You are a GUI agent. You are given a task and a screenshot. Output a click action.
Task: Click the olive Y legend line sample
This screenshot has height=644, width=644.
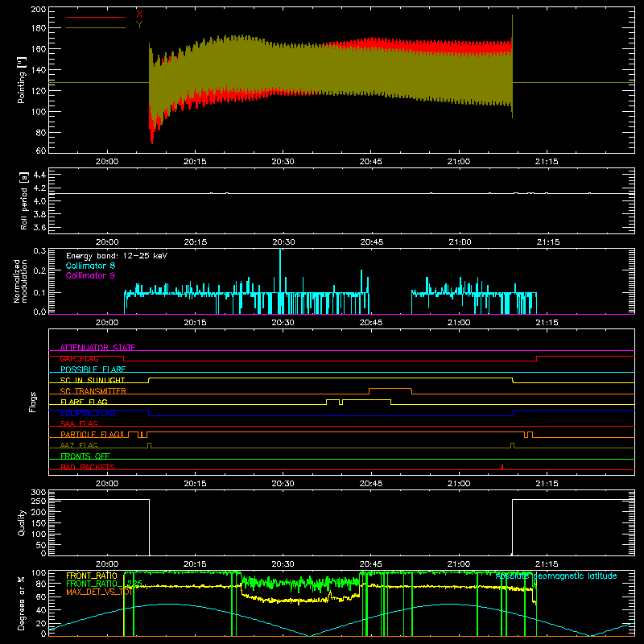click(96, 28)
